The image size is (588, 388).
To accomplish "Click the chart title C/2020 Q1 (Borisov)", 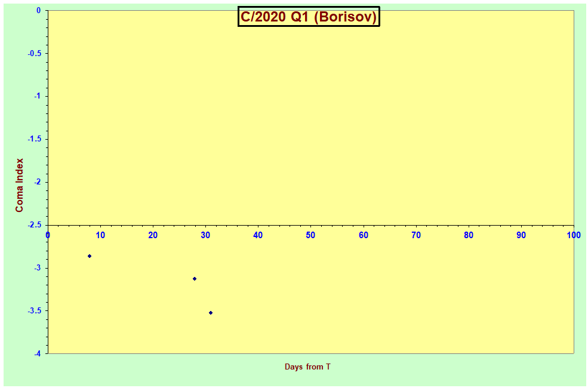I will point(309,17).
